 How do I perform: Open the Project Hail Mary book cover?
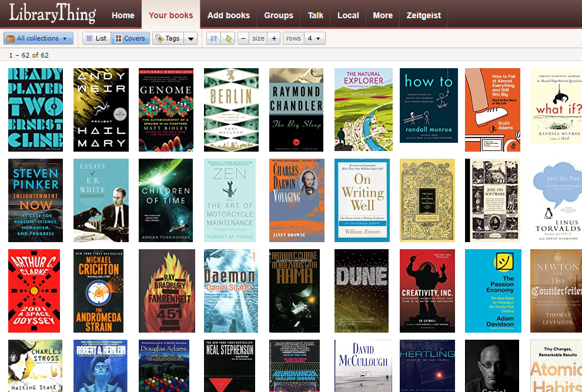(101, 110)
